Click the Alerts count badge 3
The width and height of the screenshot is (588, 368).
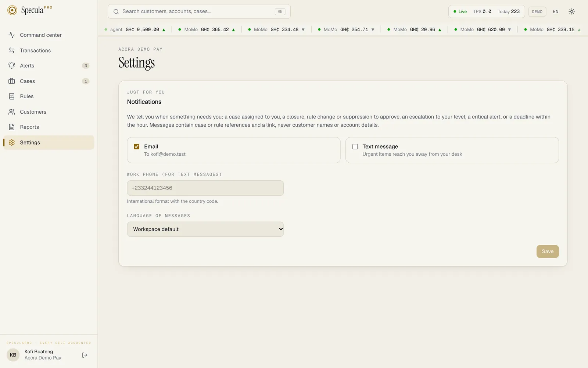click(x=86, y=66)
